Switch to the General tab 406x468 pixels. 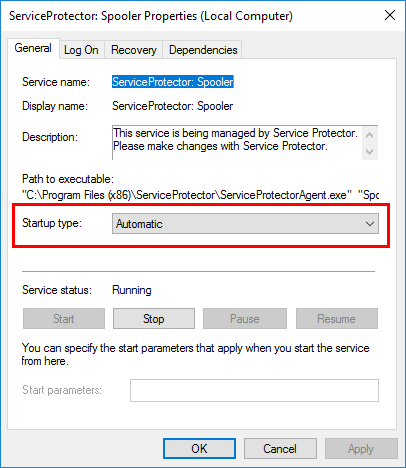point(33,48)
